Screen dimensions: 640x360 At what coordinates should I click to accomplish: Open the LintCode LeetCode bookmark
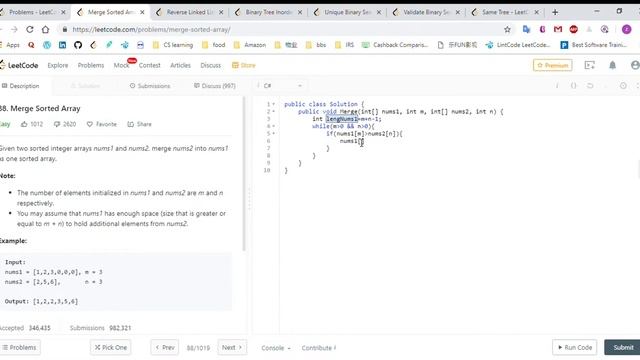(x=518, y=45)
